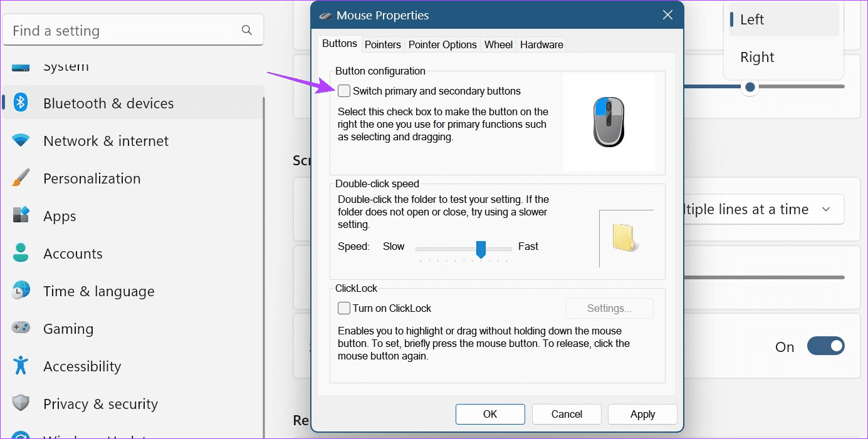Select Accessibility in sidebar
Image resolution: width=868 pixels, height=439 pixels.
(x=133, y=366)
